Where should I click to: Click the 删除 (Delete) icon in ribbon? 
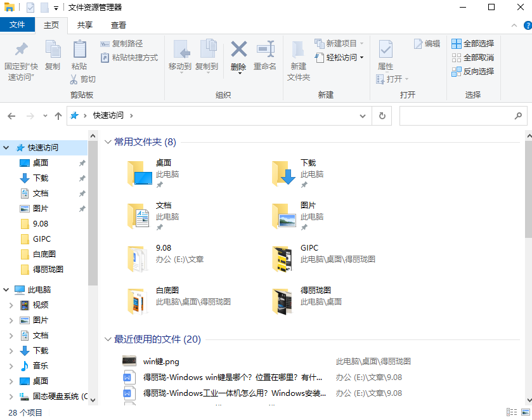tap(238, 49)
